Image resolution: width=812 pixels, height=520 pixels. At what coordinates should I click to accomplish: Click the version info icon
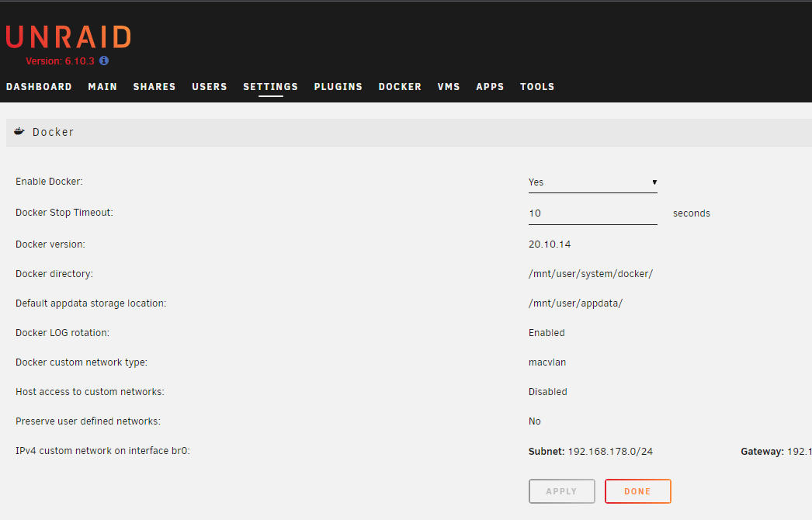[104, 61]
